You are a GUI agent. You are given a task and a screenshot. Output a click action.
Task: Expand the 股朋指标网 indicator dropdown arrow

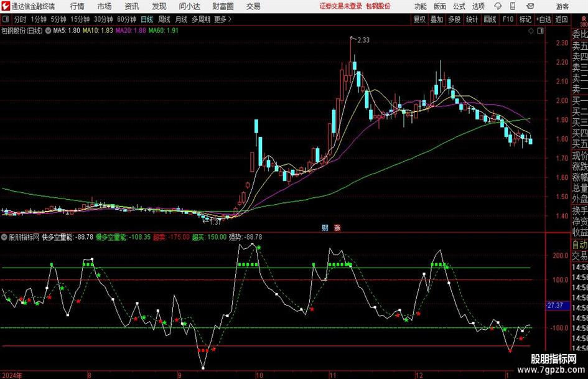[x=4, y=237]
